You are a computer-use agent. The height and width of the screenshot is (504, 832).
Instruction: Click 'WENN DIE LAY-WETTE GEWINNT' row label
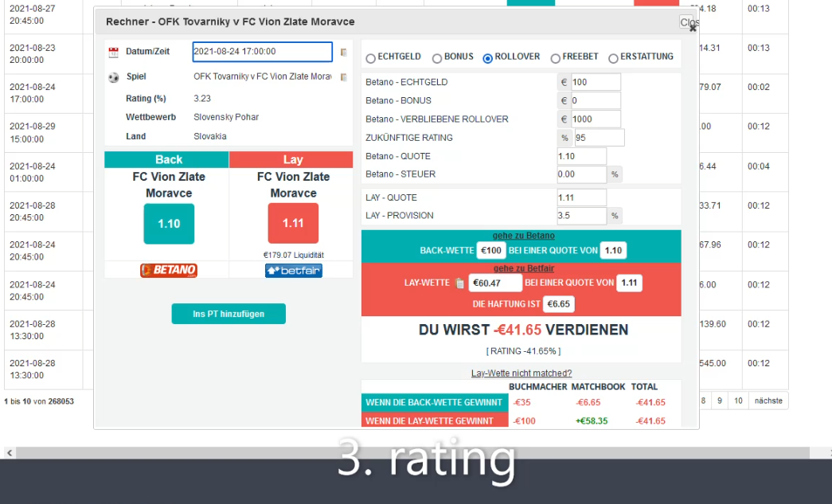[x=434, y=420]
